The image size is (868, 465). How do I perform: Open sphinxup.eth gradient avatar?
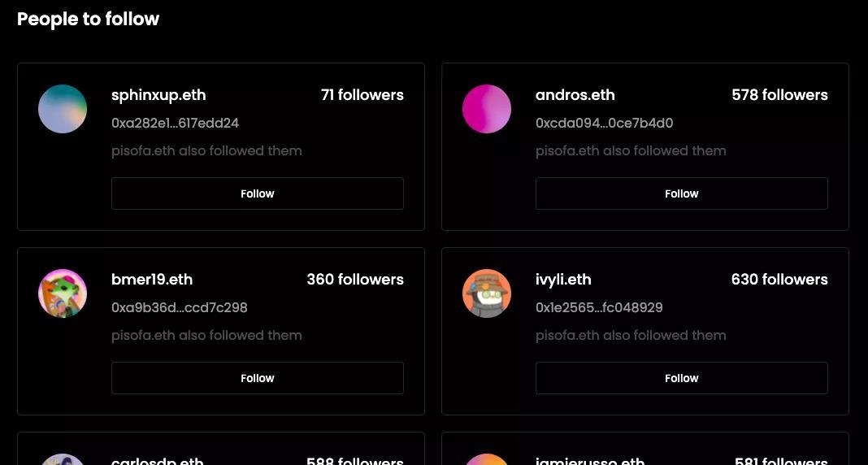(x=63, y=109)
